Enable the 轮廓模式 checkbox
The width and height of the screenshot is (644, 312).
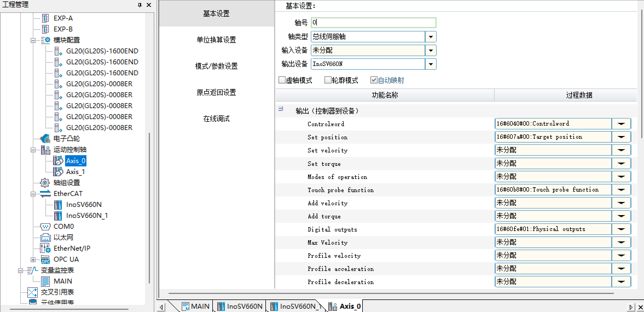pos(328,80)
